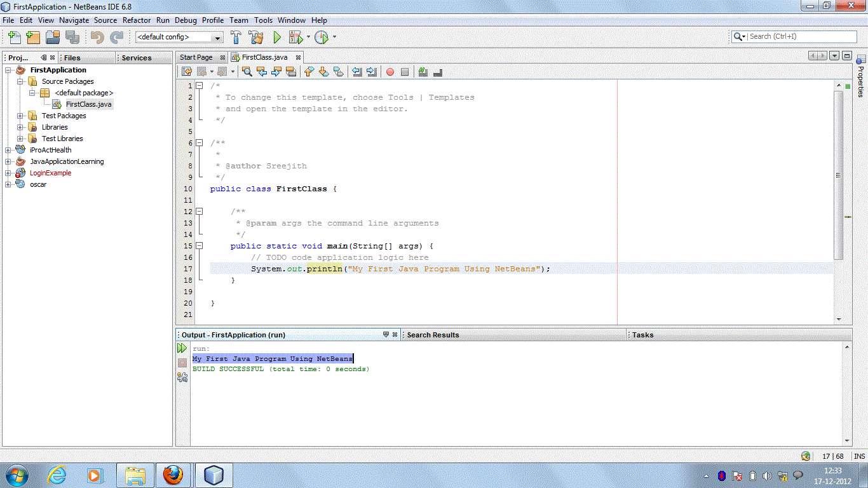
Task: Open the Properties side panel
Action: (861, 76)
